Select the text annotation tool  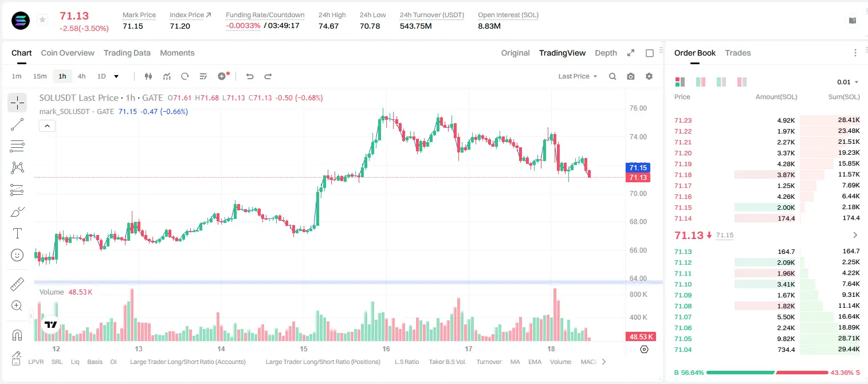point(17,233)
